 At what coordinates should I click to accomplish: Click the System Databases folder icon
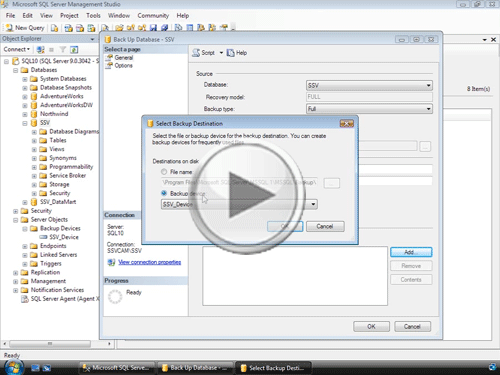34,79
